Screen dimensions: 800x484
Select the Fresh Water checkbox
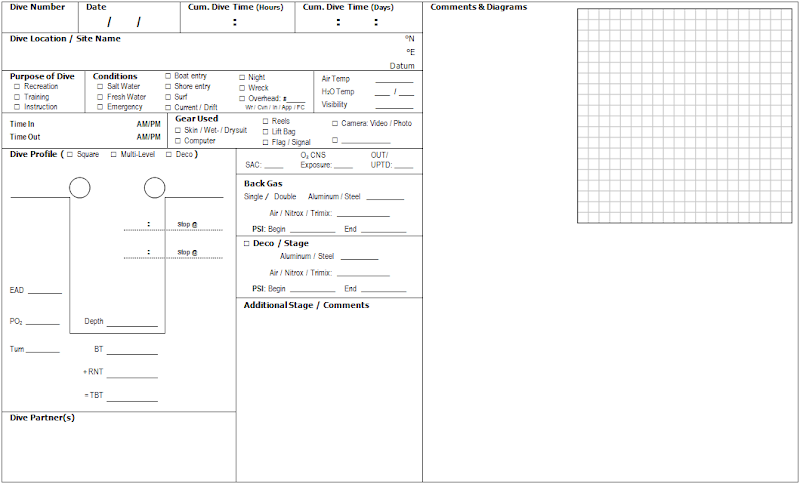pos(100,97)
